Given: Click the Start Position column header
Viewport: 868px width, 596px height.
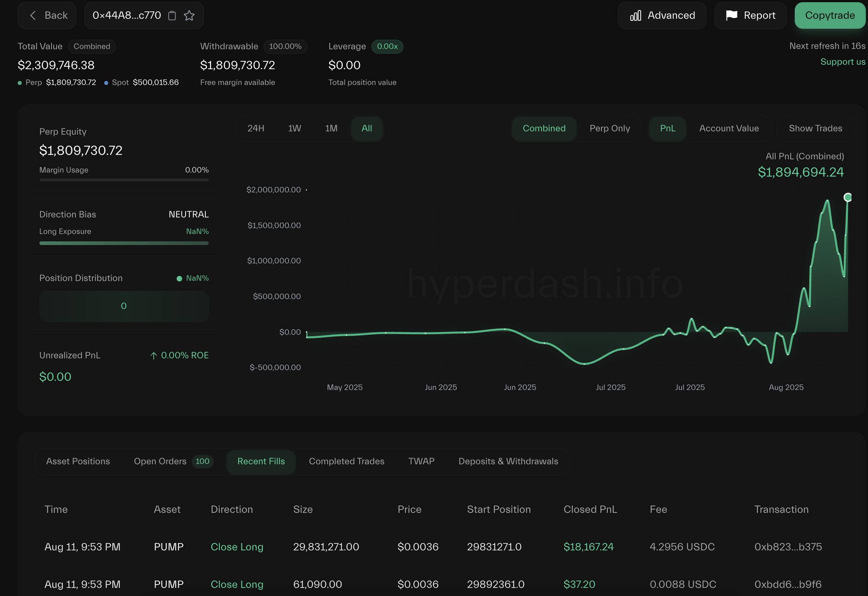Looking at the screenshot, I should click(x=499, y=510).
